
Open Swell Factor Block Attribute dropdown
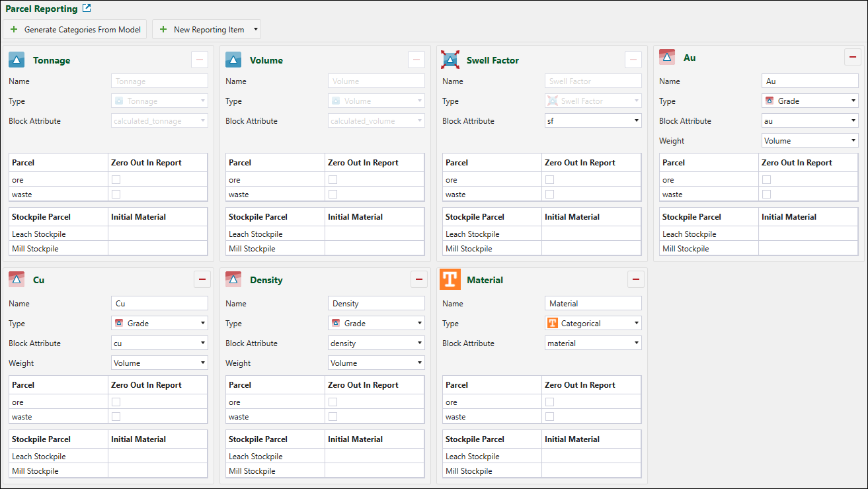tap(593, 120)
